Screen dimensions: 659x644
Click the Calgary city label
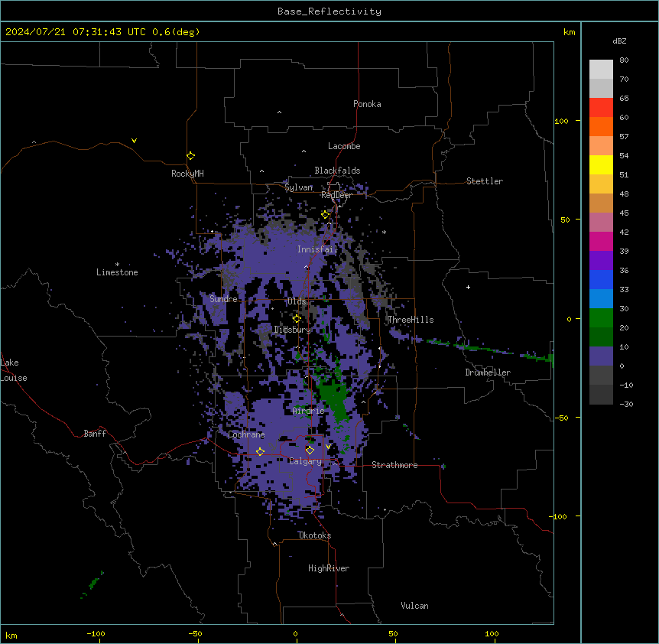[306, 461]
